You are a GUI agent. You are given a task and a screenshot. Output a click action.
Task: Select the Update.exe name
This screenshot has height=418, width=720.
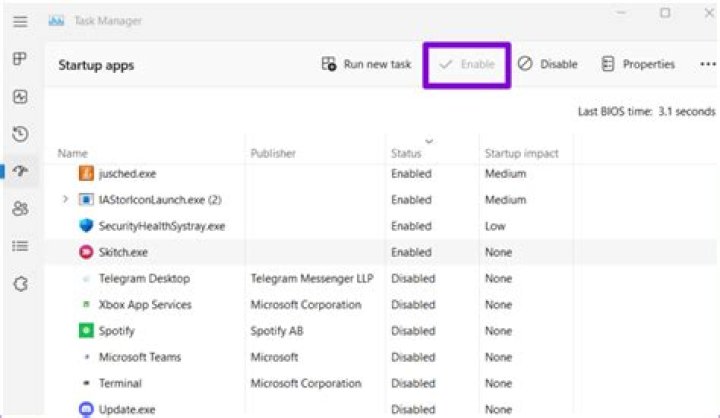pyautogui.click(x=127, y=409)
